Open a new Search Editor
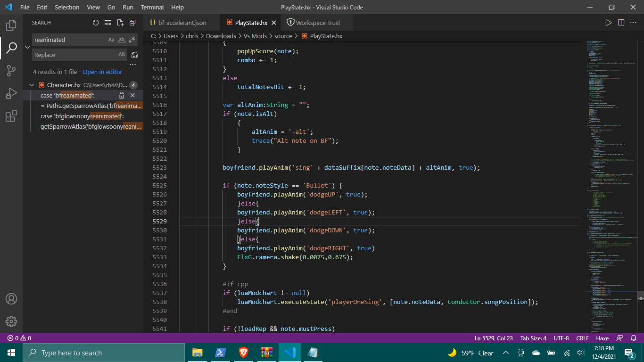Viewport: 644px width, 362px height. (120, 22)
